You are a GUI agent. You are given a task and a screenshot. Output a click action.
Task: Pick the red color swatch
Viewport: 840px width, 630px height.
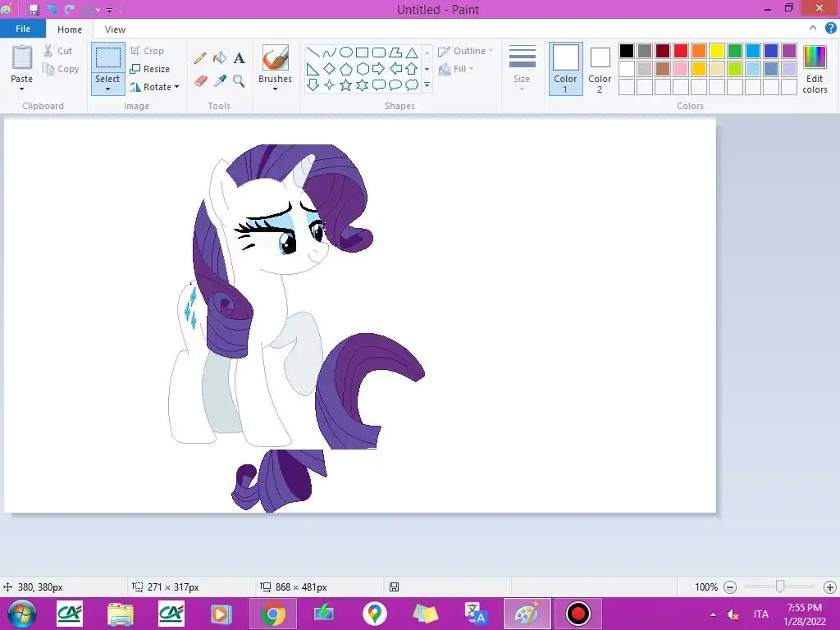tap(680, 51)
